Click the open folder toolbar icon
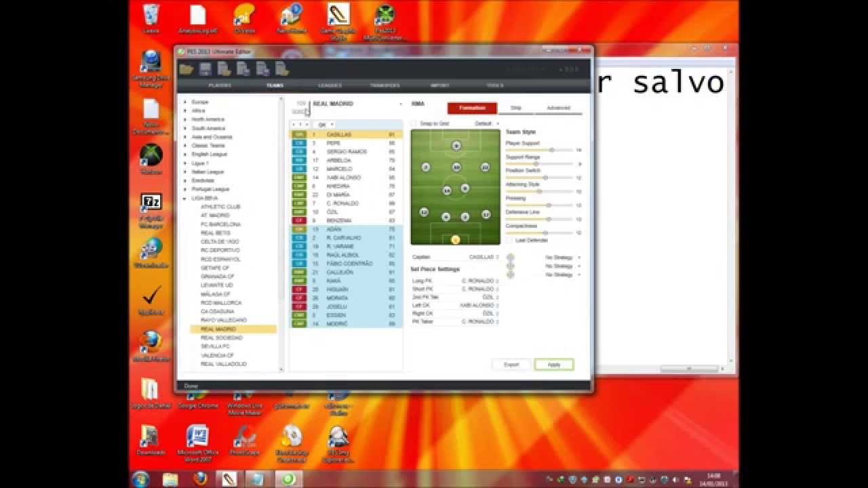The image size is (868, 488). pos(186,69)
